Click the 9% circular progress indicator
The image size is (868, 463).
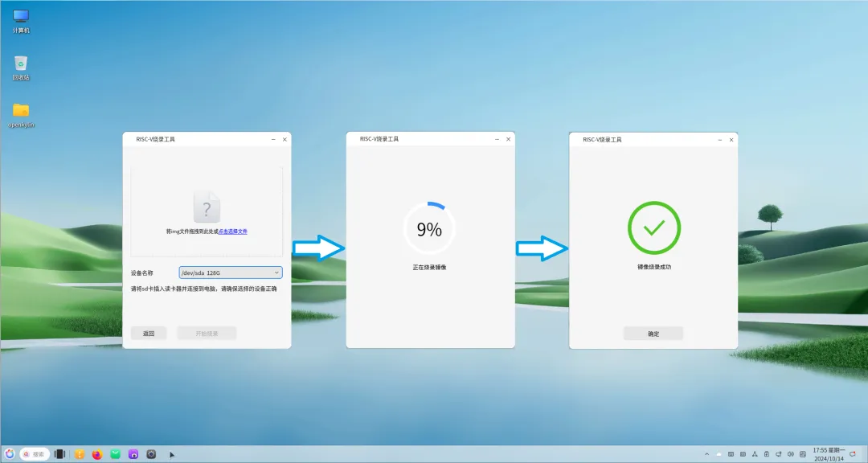429,229
